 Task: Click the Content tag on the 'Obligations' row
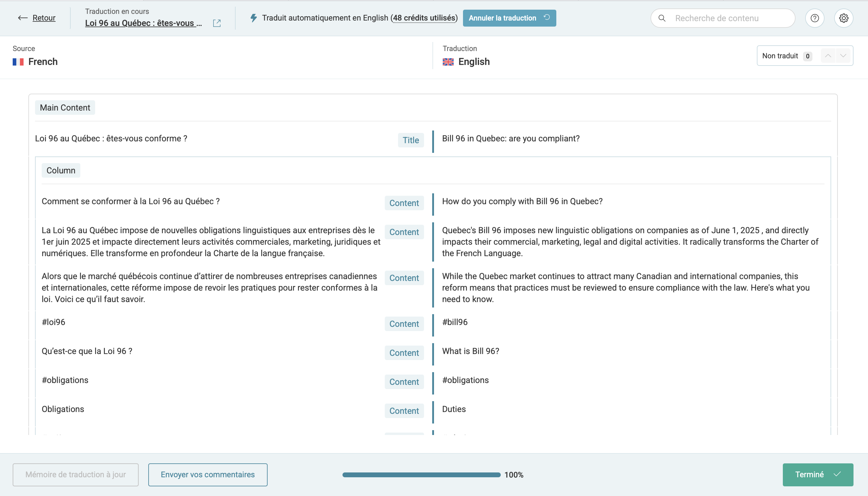click(x=404, y=411)
